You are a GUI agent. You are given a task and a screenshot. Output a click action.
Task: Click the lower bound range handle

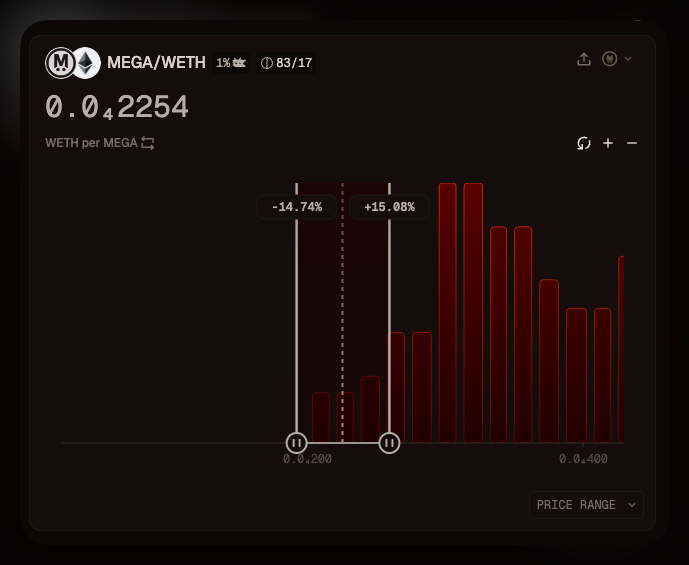(297, 443)
